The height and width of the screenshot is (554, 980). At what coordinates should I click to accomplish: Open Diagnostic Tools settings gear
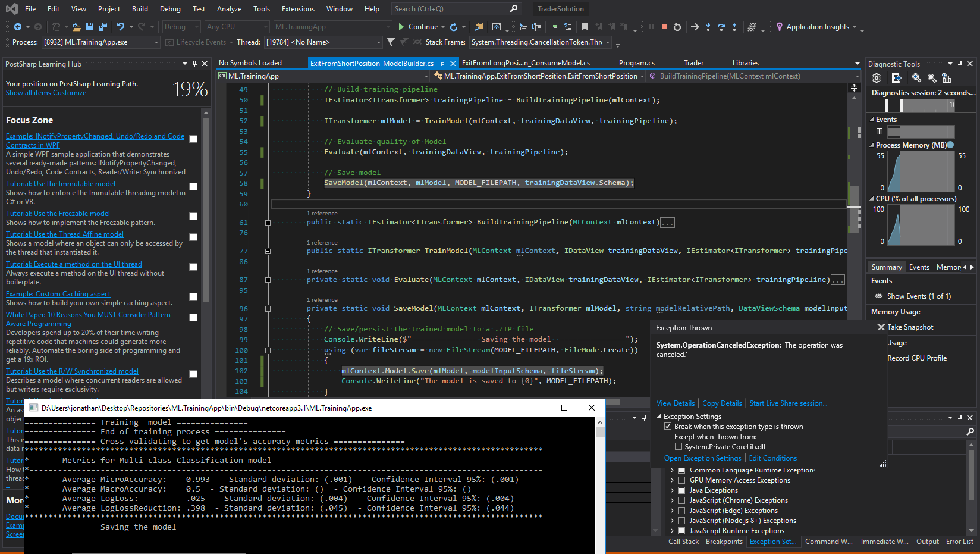877,78
